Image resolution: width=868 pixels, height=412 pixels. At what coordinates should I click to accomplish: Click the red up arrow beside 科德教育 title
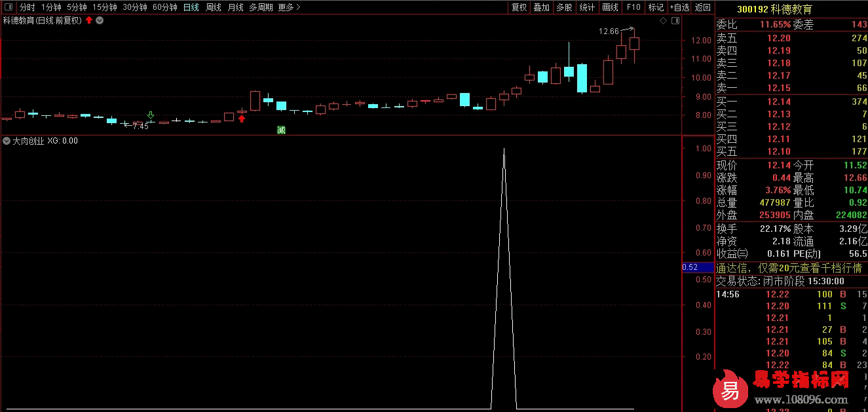point(89,20)
